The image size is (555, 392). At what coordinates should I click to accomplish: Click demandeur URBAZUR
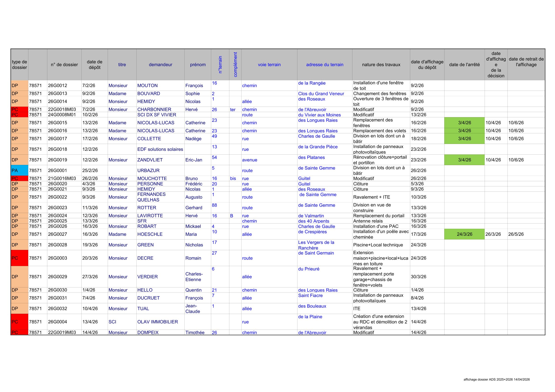click(148, 170)
